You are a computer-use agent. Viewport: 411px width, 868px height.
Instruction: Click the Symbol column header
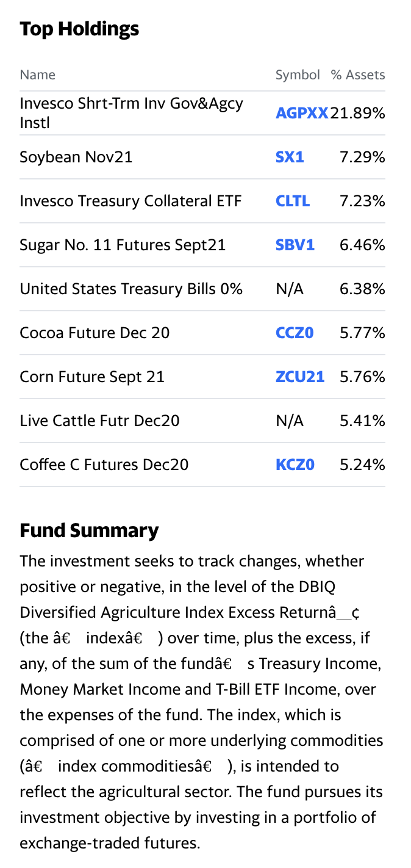[298, 74]
